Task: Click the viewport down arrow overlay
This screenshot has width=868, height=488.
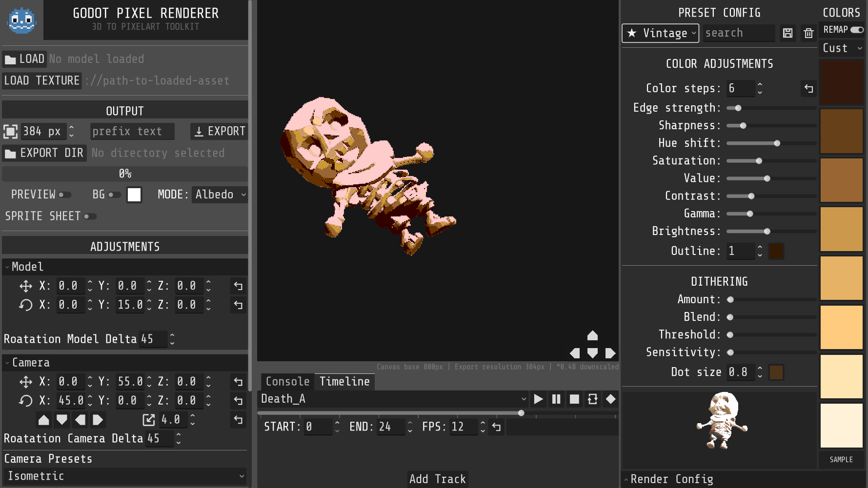Action: pyautogui.click(x=592, y=353)
